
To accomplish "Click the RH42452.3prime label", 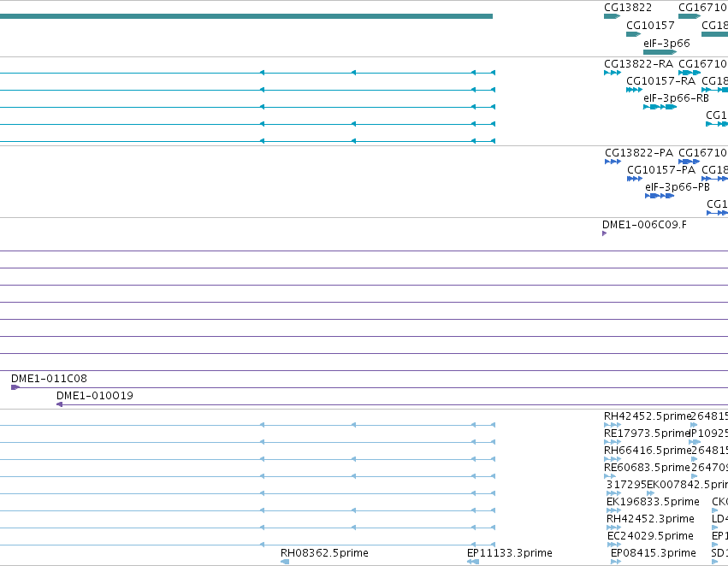I will 650,519.
